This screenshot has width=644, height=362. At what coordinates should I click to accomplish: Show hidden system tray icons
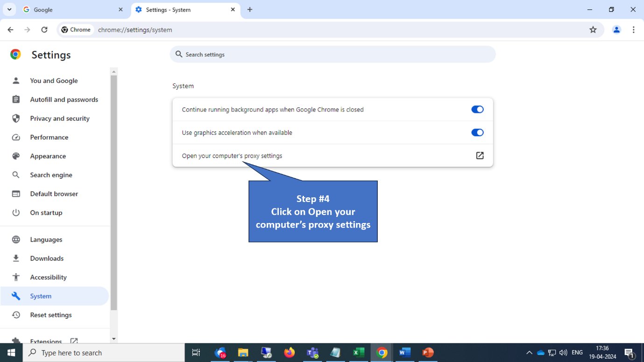point(529,353)
